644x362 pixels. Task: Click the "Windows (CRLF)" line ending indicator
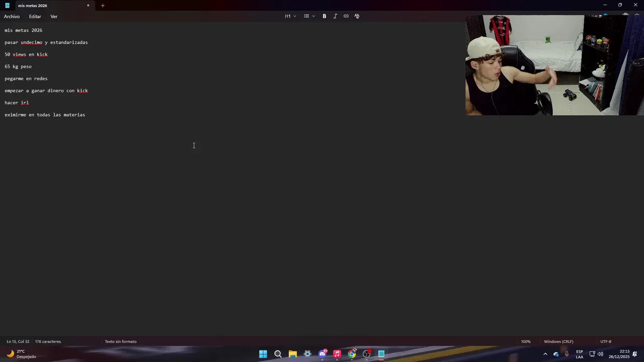point(558,341)
